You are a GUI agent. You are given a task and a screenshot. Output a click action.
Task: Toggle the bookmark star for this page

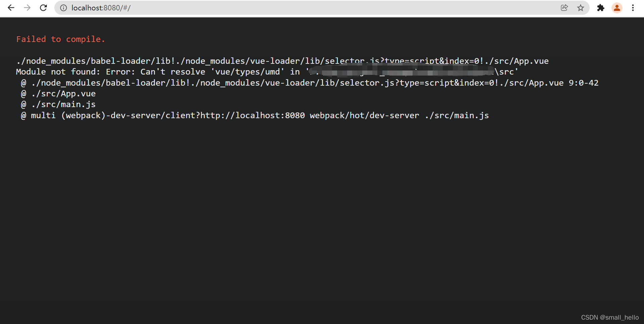click(581, 8)
